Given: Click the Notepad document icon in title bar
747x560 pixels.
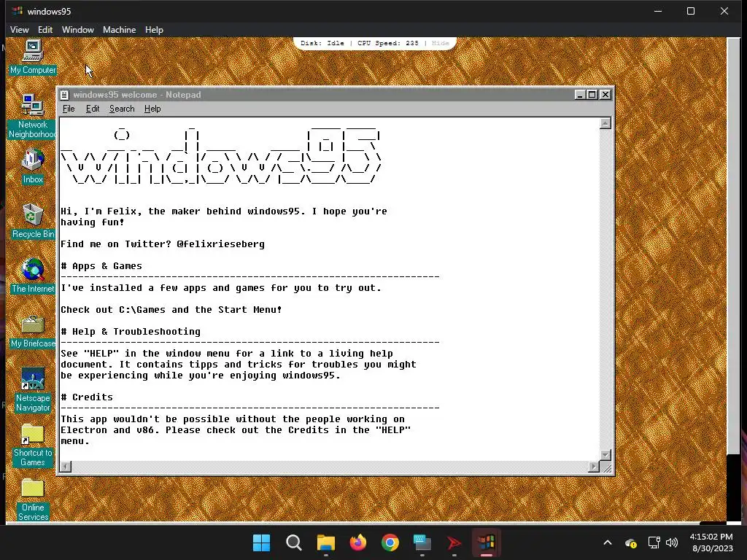Looking at the screenshot, I should (x=64, y=95).
